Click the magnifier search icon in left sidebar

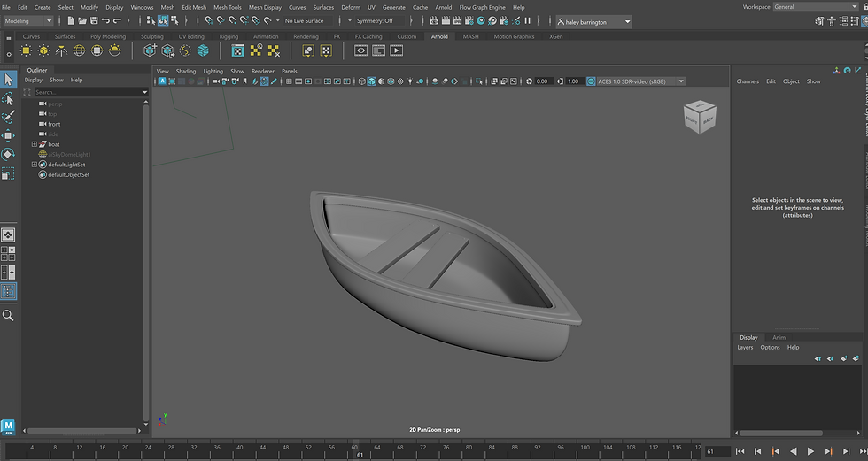(8, 315)
